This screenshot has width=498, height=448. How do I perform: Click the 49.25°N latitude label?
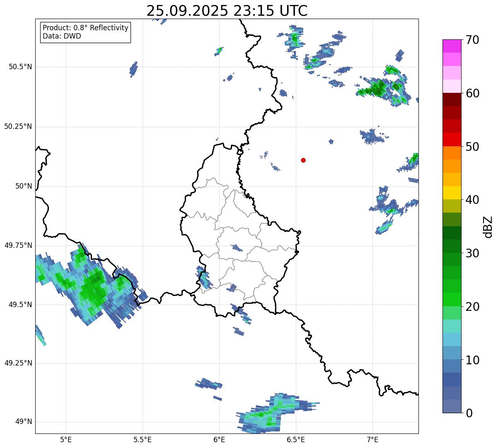tap(18, 363)
